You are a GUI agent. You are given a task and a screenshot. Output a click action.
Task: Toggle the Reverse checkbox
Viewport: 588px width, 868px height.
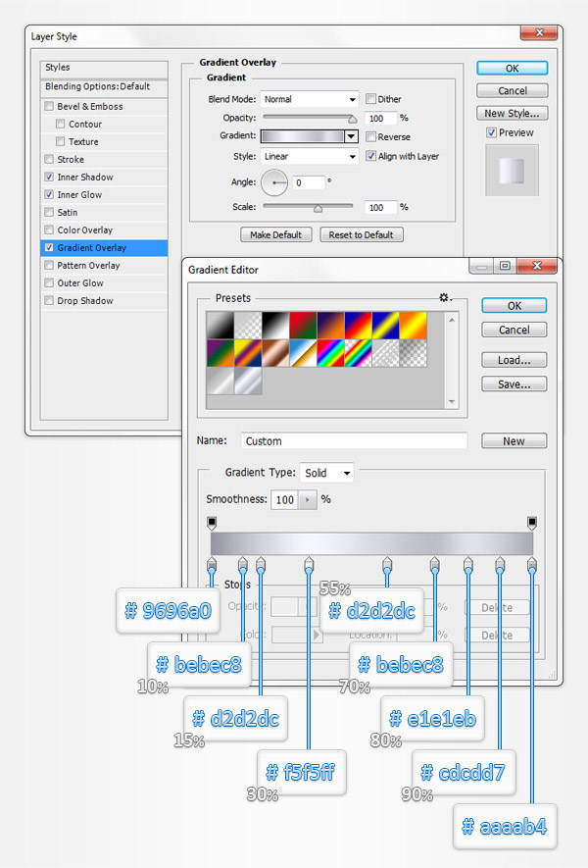[x=371, y=137]
